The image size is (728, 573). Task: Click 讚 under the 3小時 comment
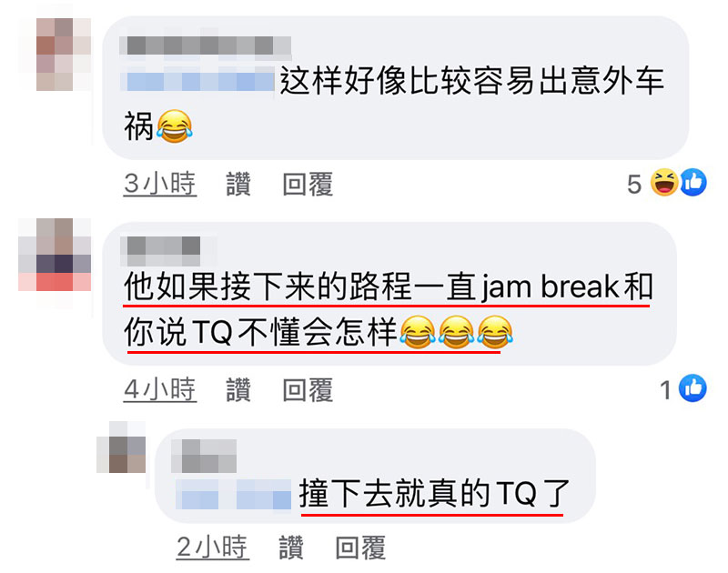pyautogui.click(x=238, y=184)
